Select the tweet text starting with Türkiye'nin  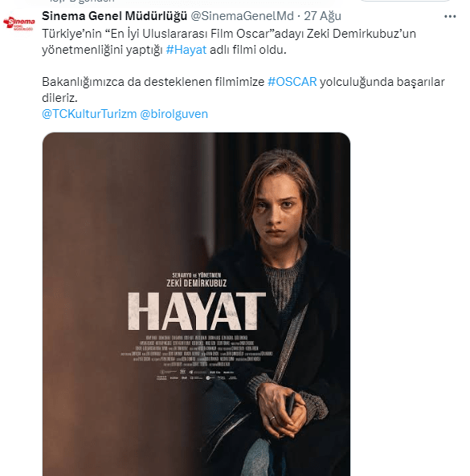click(x=229, y=42)
